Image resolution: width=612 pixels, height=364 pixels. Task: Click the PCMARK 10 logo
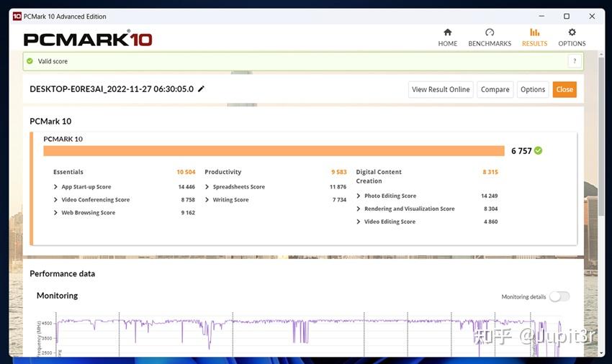(88, 39)
